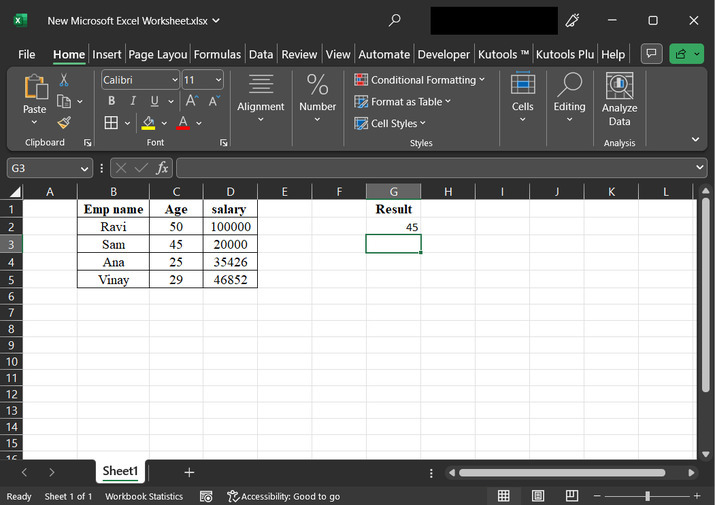Click Workbook Statistics in status bar
This screenshot has width=715, height=505.
pyautogui.click(x=144, y=496)
